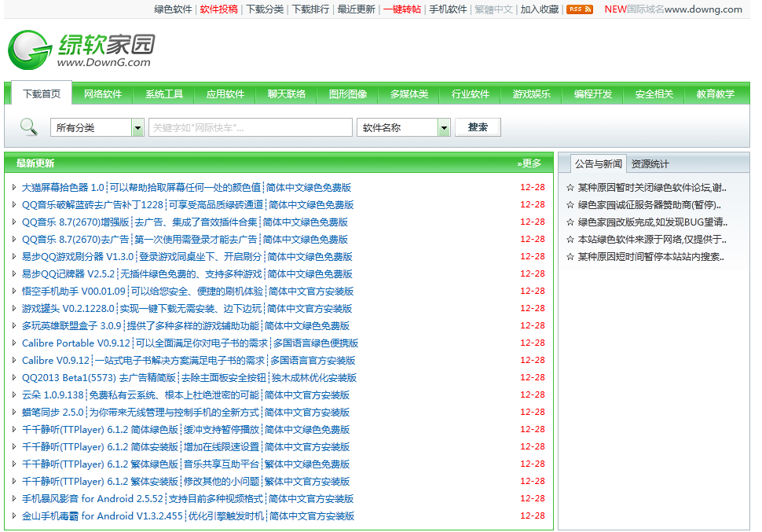This screenshot has width=762, height=532.
Task: Click the RSS feed icon
Action: [579, 9]
